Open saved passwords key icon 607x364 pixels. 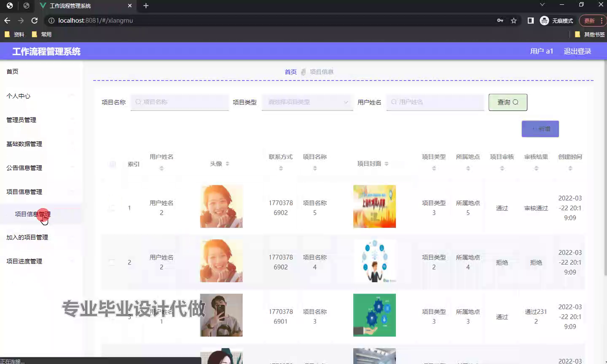tap(500, 21)
